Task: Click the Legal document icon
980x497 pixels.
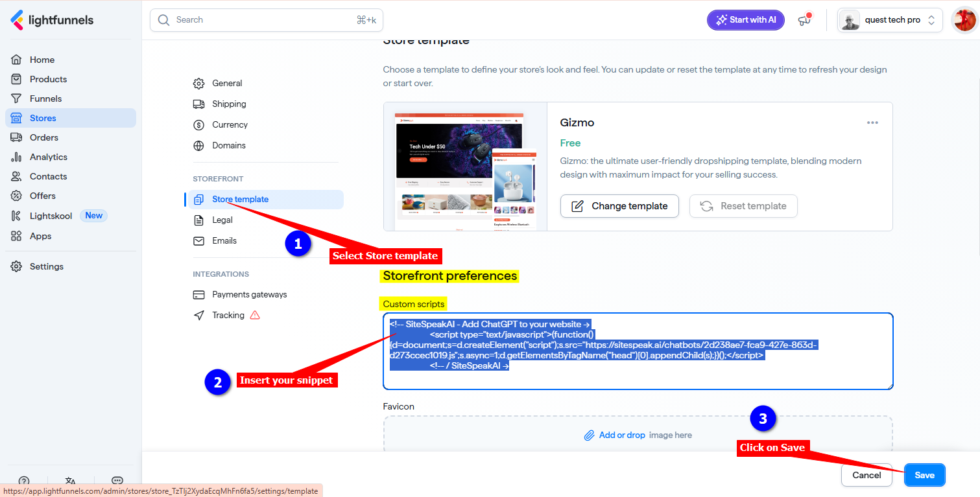Action: tap(199, 220)
